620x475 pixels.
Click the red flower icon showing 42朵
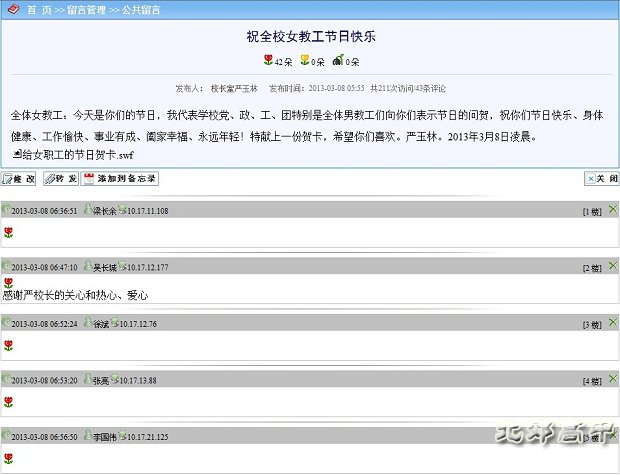[x=268, y=61]
